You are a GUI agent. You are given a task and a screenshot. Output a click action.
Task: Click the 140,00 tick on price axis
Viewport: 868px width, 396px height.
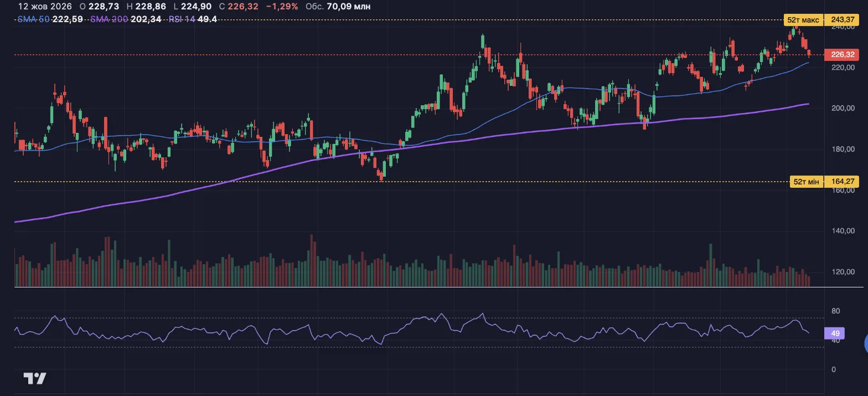point(843,231)
